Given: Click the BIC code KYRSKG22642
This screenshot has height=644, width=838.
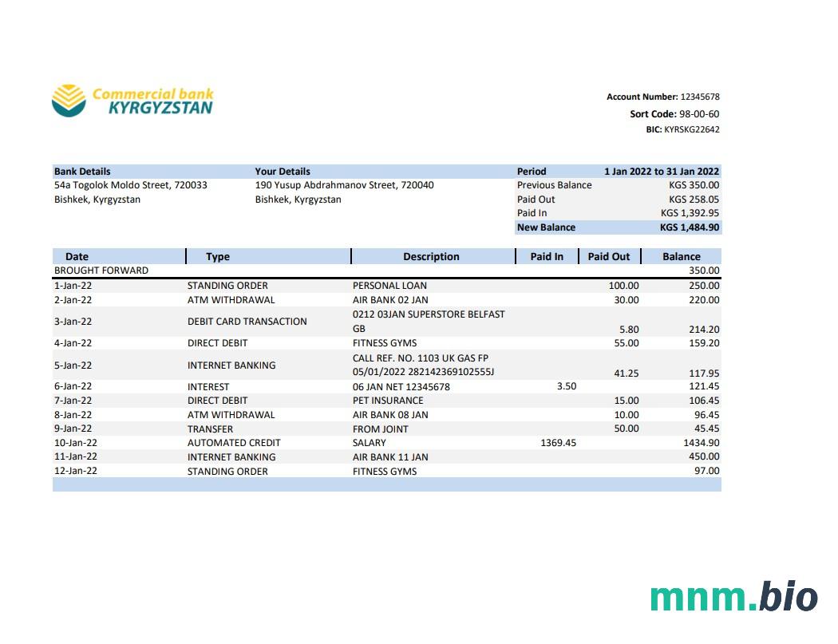Looking at the screenshot, I should point(682,129).
